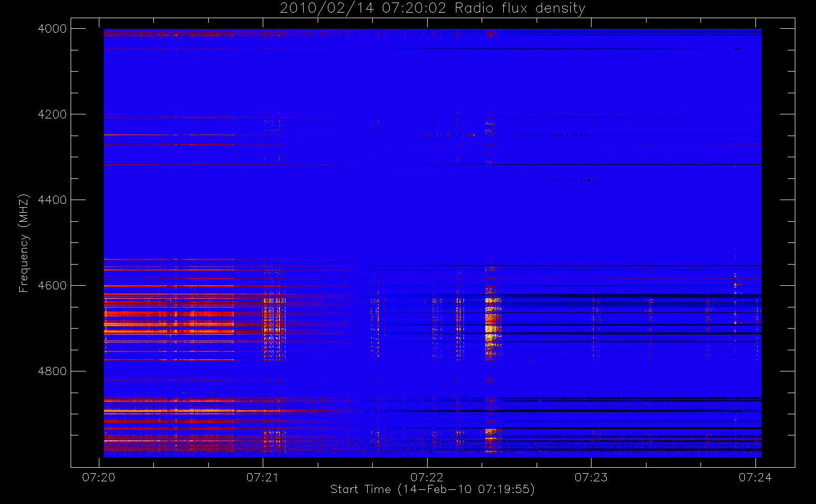The height and width of the screenshot is (504, 816).
Task: Click the 07:21 time tick label
Action: (263, 477)
